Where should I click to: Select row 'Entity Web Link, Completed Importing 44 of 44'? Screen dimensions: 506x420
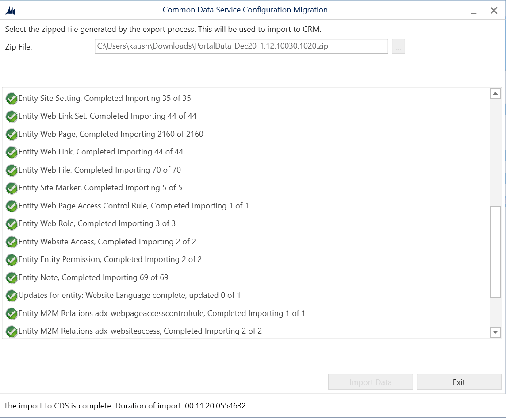tap(101, 152)
